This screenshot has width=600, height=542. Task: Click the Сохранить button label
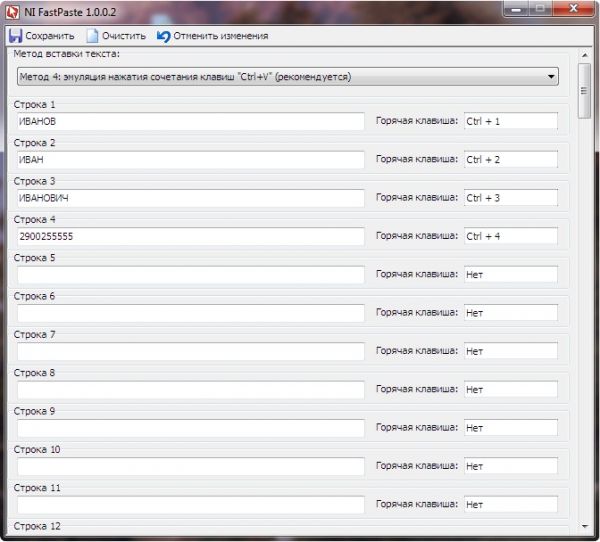(50, 36)
